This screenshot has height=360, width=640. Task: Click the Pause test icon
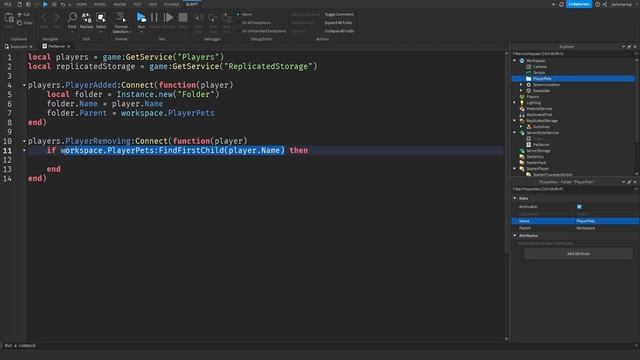(154, 17)
